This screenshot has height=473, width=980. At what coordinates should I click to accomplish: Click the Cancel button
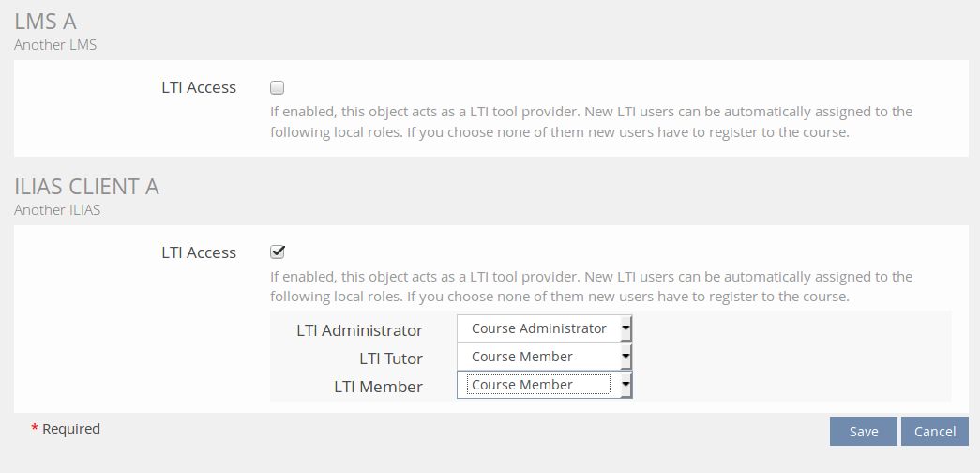tap(934, 431)
